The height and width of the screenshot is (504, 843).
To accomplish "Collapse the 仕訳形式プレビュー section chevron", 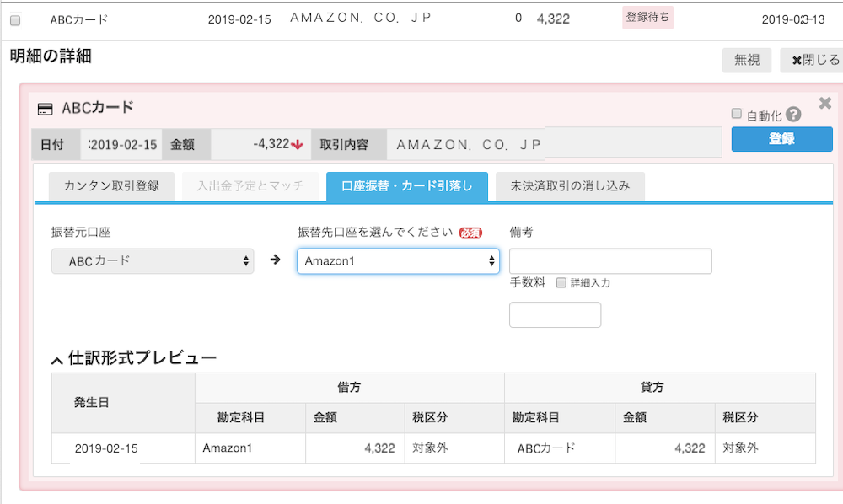I will (57, 361).
